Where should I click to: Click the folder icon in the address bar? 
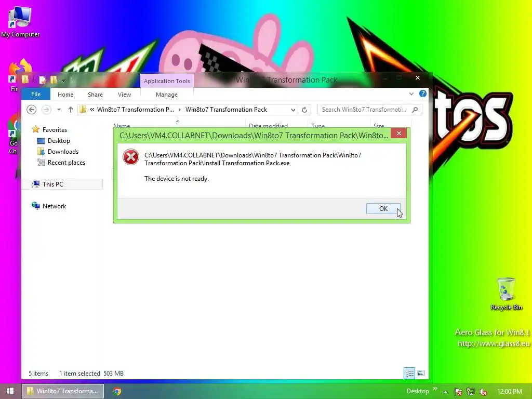83,109
